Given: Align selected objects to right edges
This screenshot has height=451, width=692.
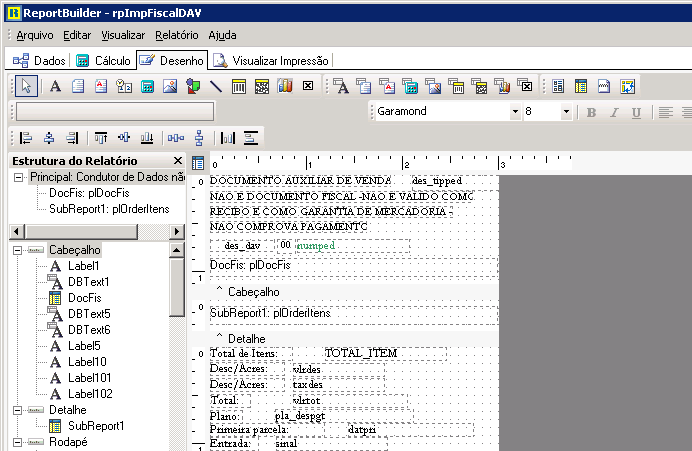Looking at the screenshot, I should pos(72,138).
